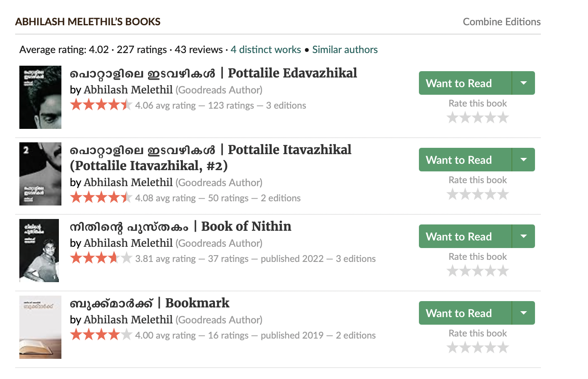588x379 pixels.
Task: Rate Book of Nithin four stars
Action: (x=490, y=271)
